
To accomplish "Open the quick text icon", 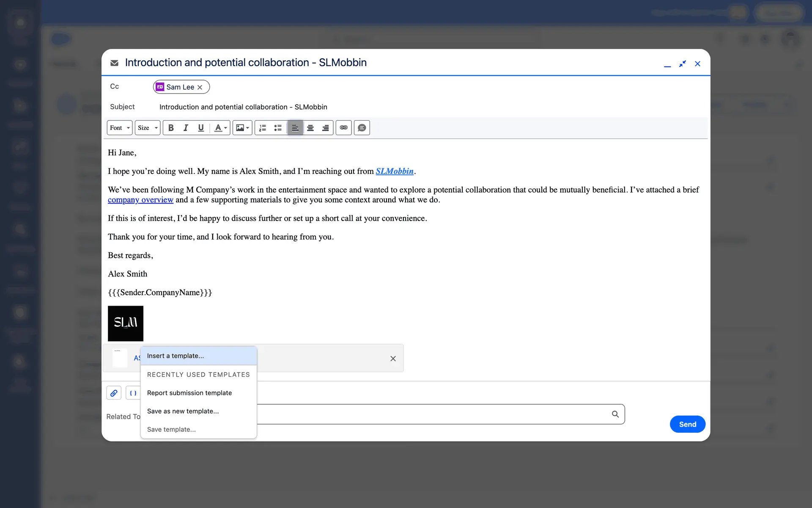I will pyautogui.click(x=362, y=128).
